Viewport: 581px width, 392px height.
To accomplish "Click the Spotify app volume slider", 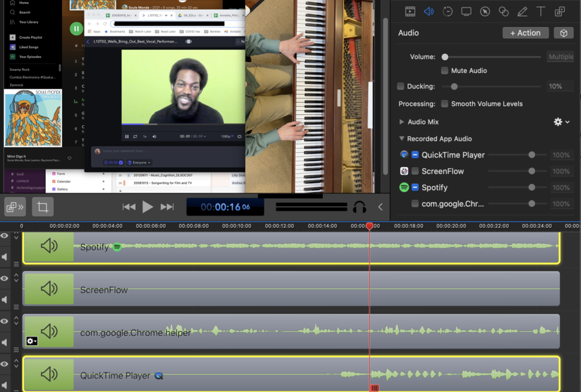I will click(532, 187).
